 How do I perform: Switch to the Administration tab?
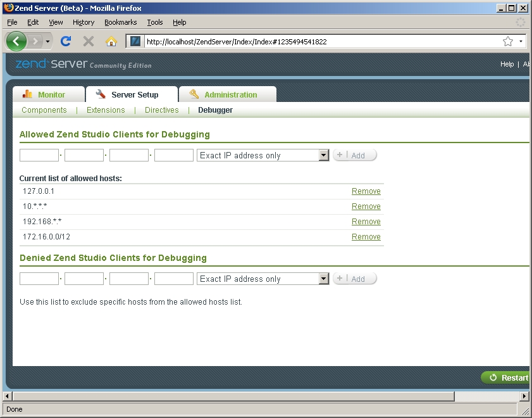(x=228, y=94)
